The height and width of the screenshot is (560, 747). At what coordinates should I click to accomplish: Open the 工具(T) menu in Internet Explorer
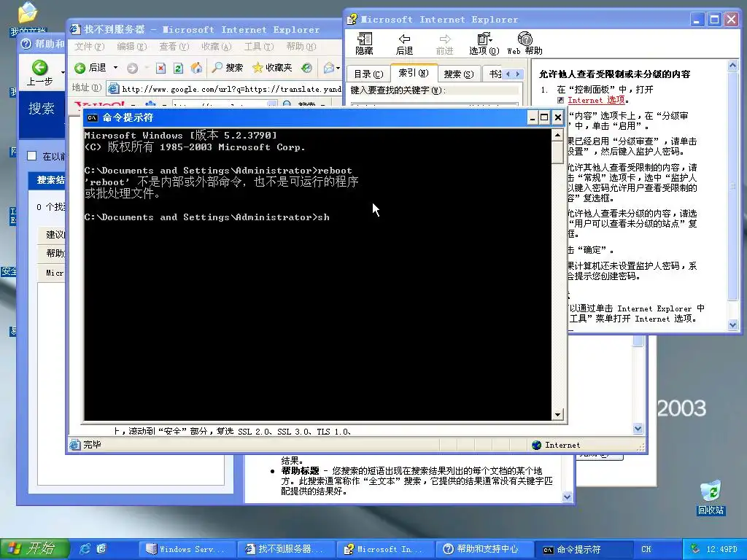(259, 47)
